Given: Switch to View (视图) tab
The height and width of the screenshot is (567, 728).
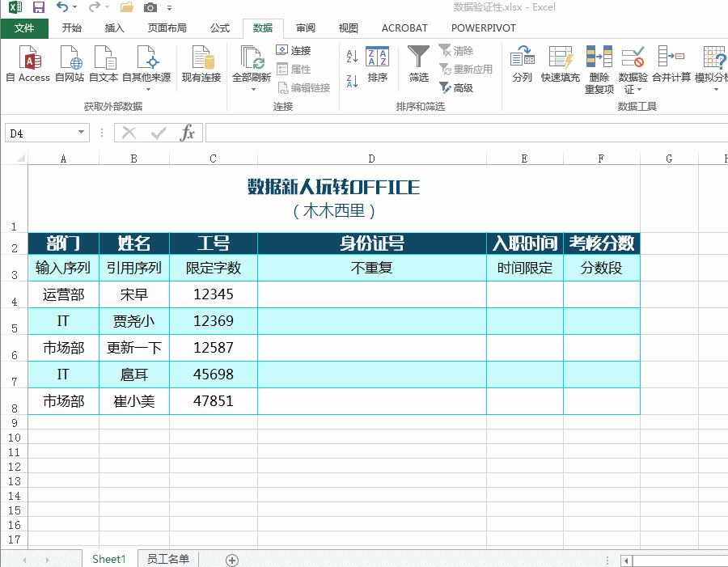Looking at the screenshot, I should 348,28.
